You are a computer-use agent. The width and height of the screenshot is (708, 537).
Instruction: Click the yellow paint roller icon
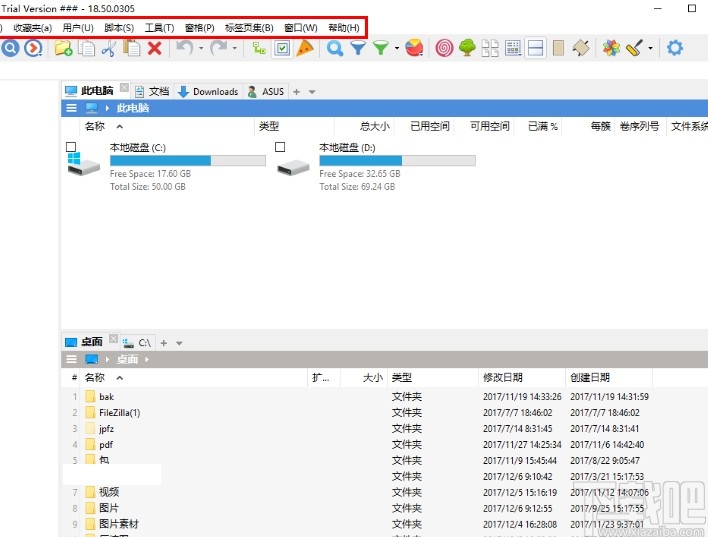click(634, 48)
